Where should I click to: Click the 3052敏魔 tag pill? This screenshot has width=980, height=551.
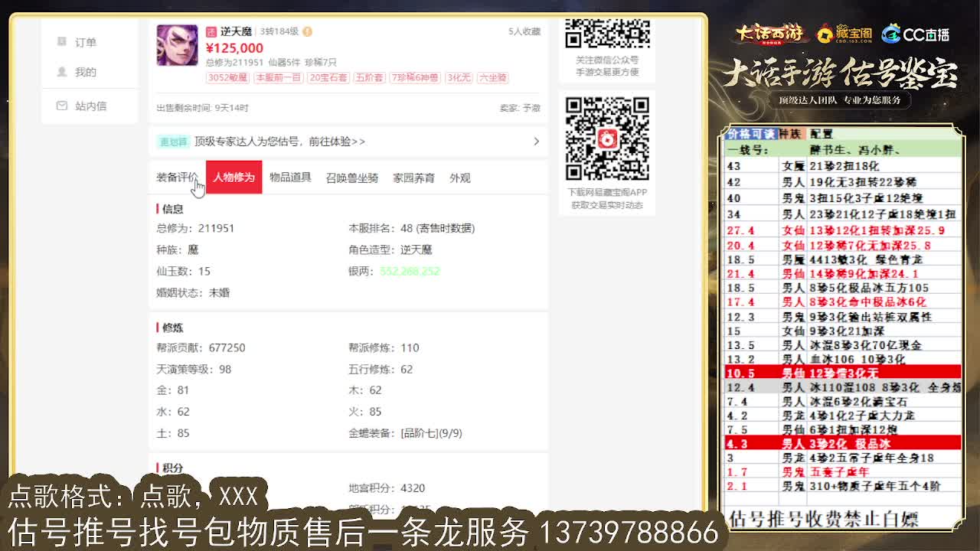228,77
